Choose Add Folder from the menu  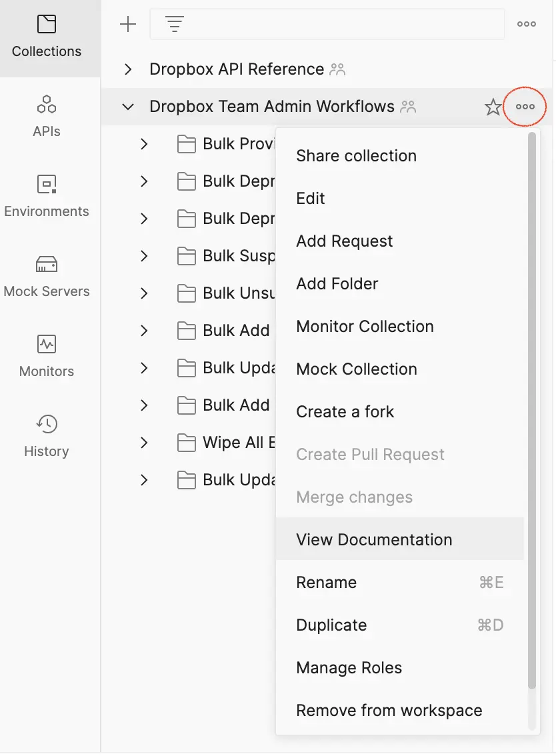[400, 283]
